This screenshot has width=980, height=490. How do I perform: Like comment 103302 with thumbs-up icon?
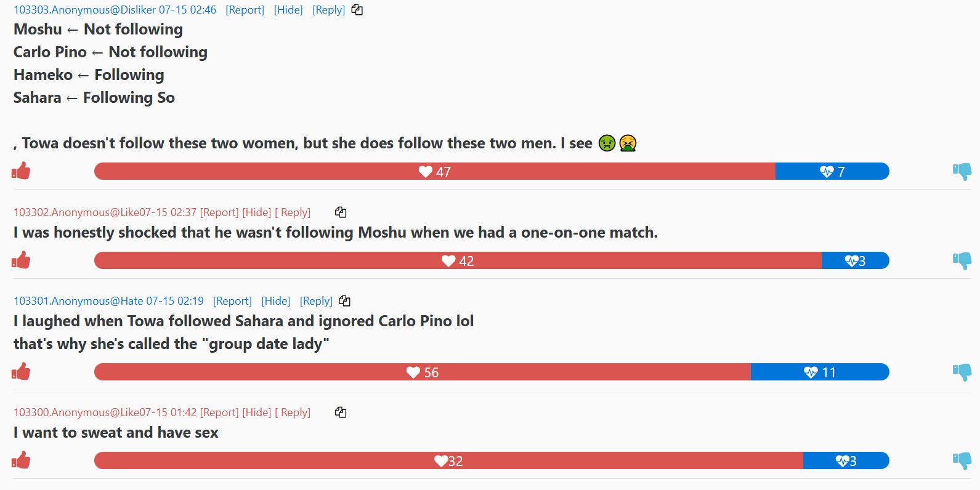tap(21, 260)
